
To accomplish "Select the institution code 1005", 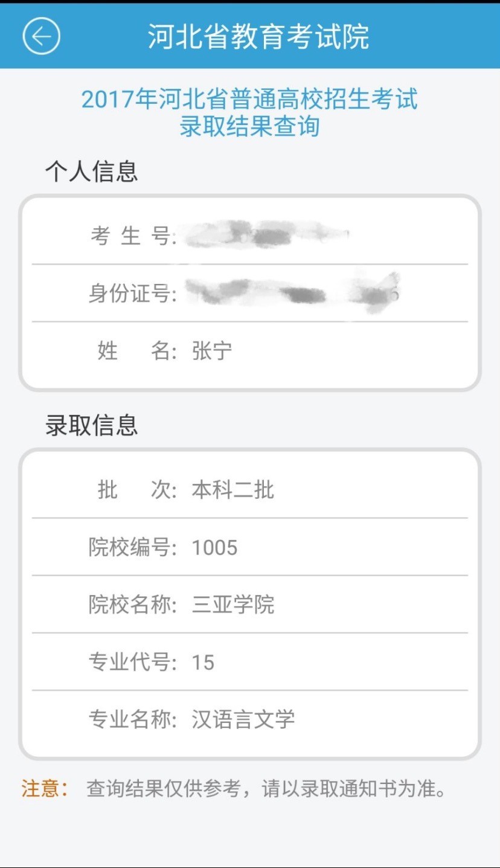I will click(214, 547).
